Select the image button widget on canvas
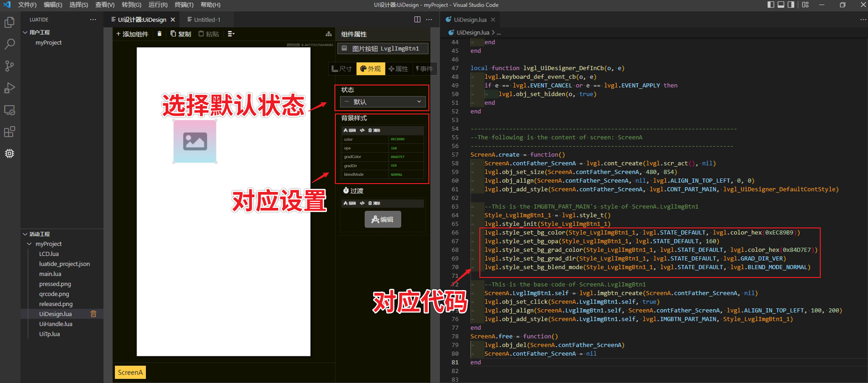 click(195, 142)
